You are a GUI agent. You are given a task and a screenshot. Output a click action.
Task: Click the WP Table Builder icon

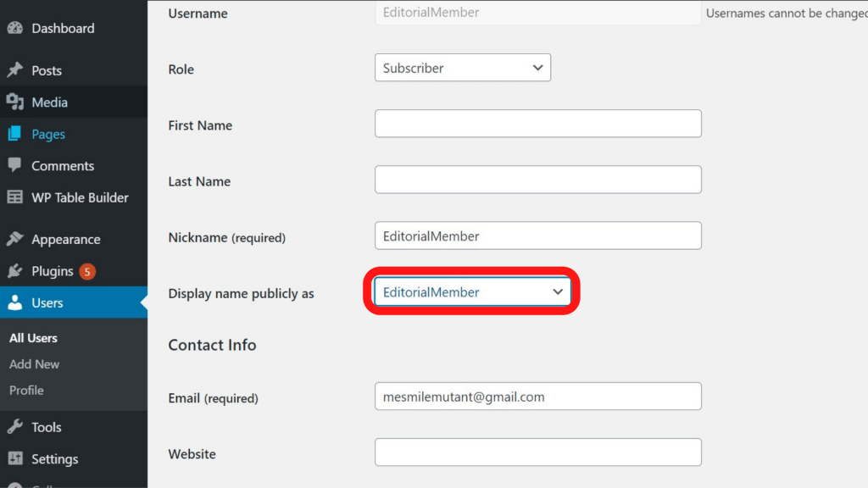coord(14,197)
